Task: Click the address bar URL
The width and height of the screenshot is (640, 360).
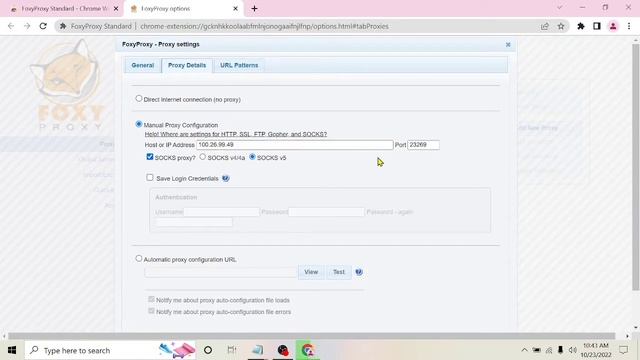Action: click(x=264, y=26)
